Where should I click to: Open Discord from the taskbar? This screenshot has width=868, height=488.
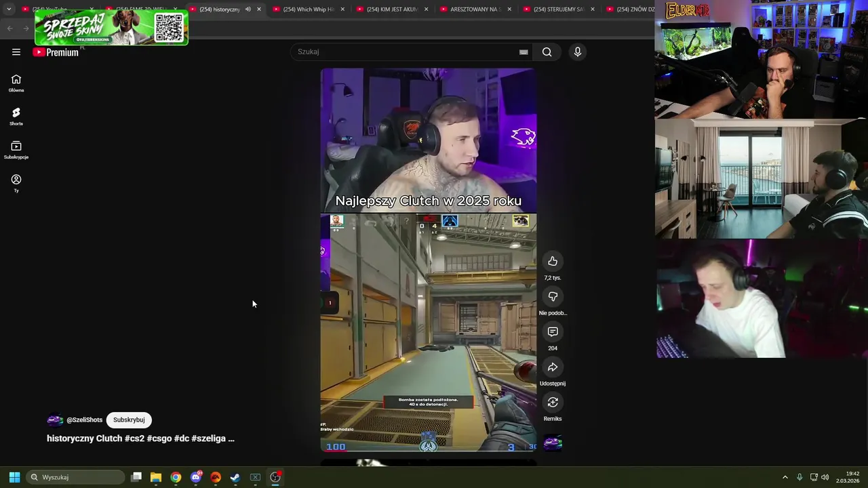tap(196, 477)
